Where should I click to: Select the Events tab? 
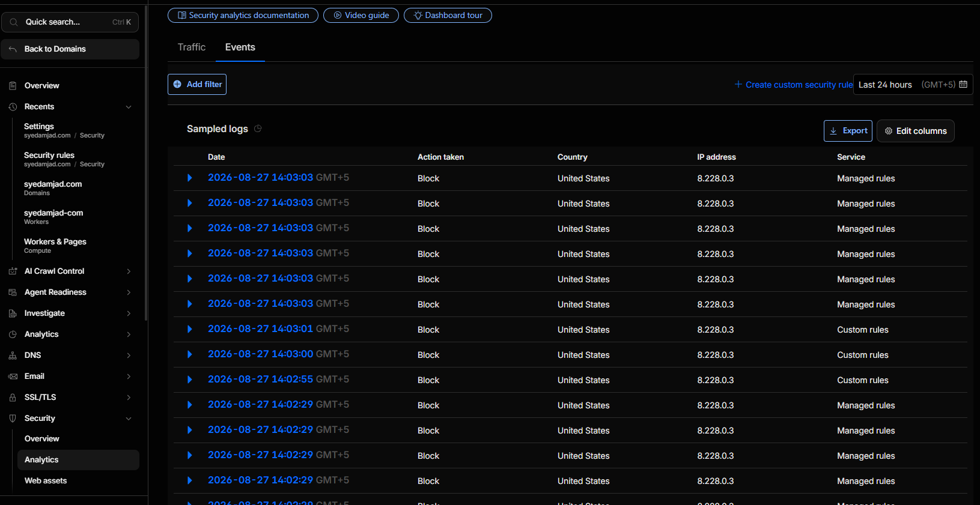(x=240, y=47)
